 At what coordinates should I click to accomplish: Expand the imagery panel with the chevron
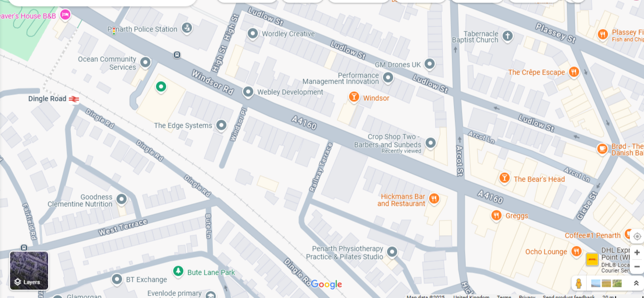pyautogui.click(x=636, y=283)
